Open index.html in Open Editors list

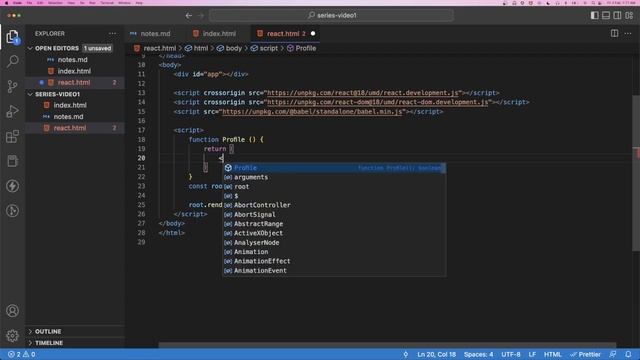pos(74,71)
